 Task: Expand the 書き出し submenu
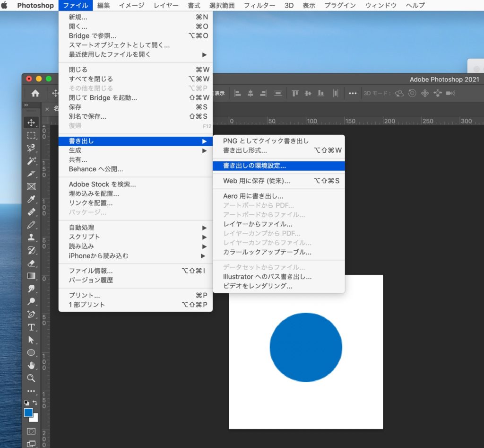point(95,141)
